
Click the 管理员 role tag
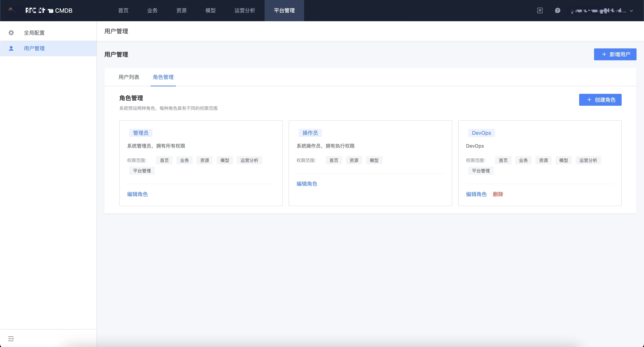(x=141, y=133)
